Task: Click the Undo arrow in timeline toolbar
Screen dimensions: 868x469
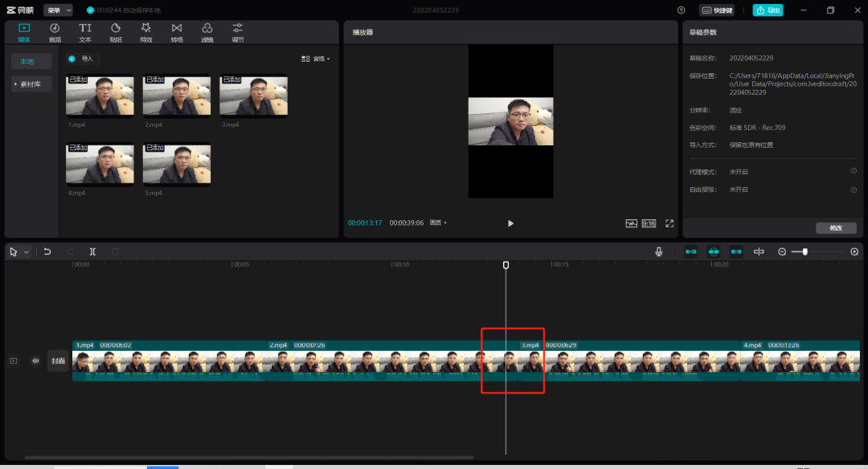Action: point(47,251)
